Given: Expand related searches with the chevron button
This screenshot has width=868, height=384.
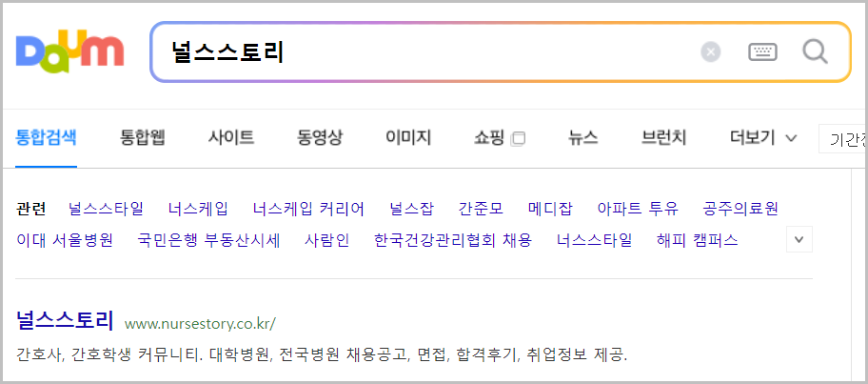Looking at the screenshot, I should click(x=799, y=239).
